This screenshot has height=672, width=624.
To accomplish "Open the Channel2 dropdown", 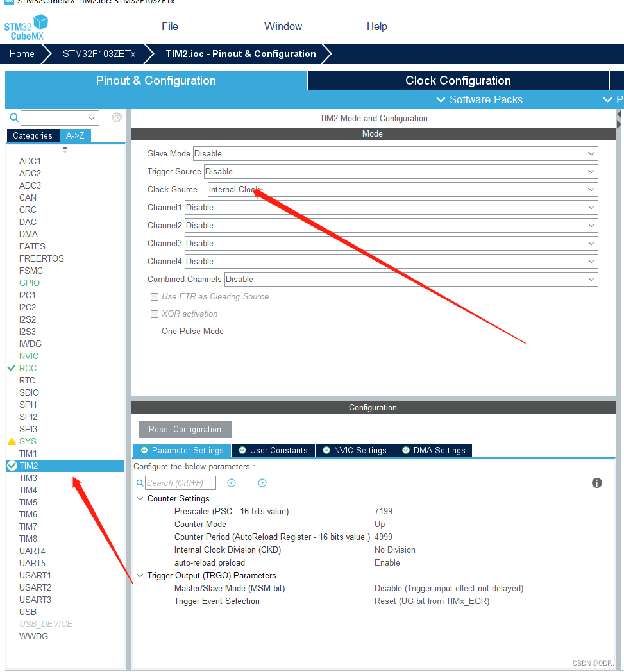I will 391,226.
